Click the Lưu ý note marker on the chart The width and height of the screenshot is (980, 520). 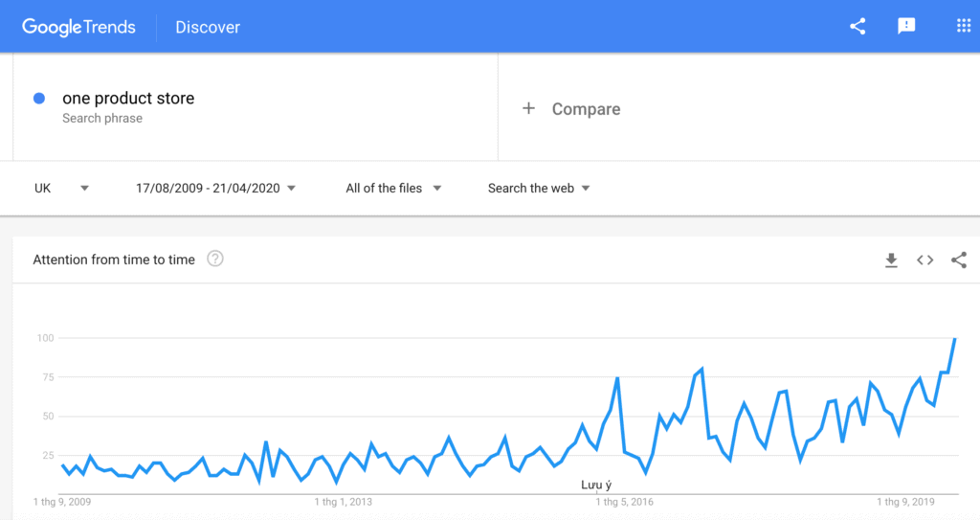pos(596,485)
